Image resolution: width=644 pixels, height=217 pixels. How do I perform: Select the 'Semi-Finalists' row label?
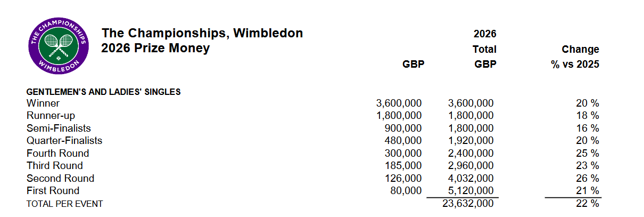59,128
